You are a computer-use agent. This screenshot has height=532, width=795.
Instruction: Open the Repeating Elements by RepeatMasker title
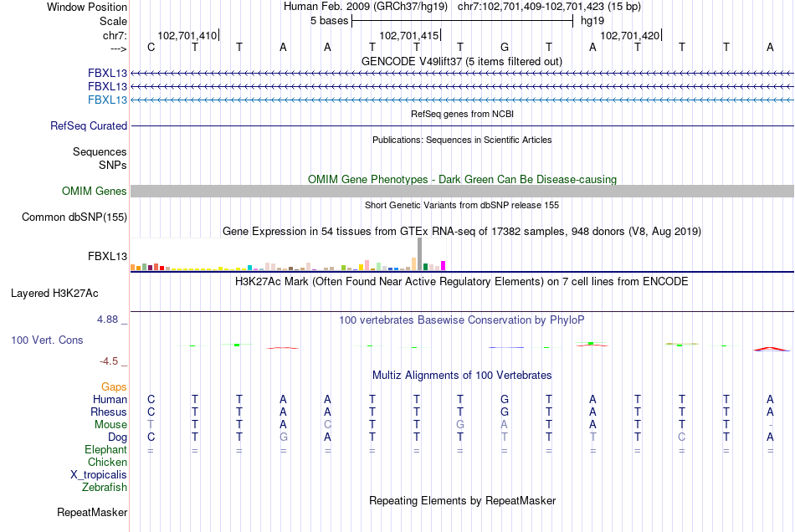click(x=462, y=501)
